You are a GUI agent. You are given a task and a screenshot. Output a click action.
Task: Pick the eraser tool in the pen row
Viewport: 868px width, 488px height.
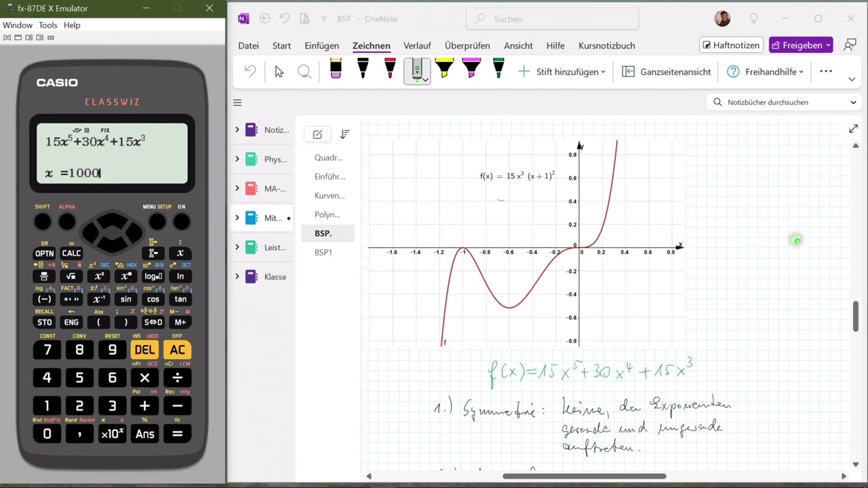pos(336,68)
